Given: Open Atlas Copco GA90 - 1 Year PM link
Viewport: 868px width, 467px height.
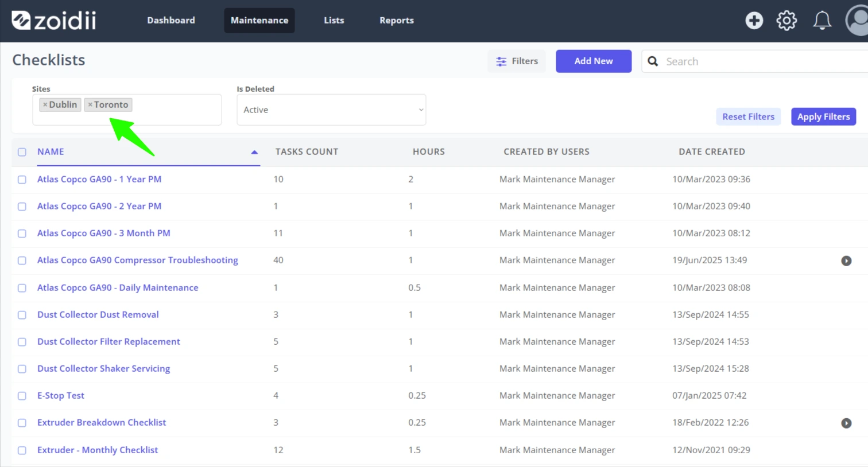Looking at the screenshot, I should [99, 179].
